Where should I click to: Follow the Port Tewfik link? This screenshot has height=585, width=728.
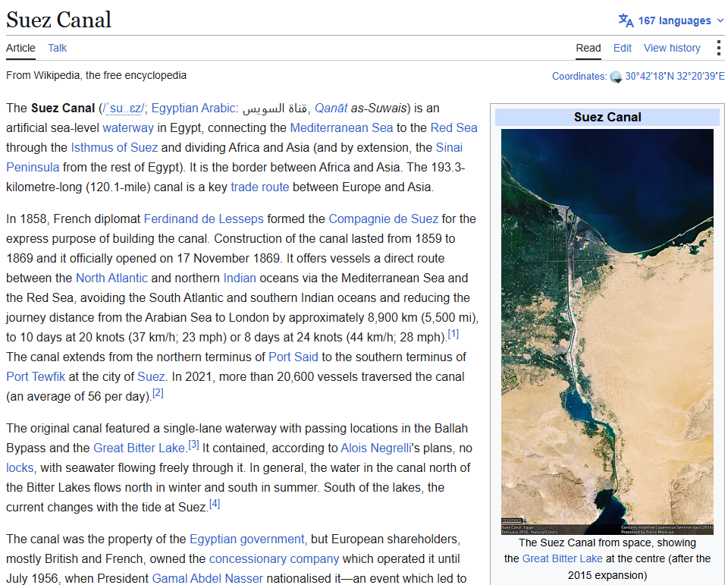pos(36,377)
